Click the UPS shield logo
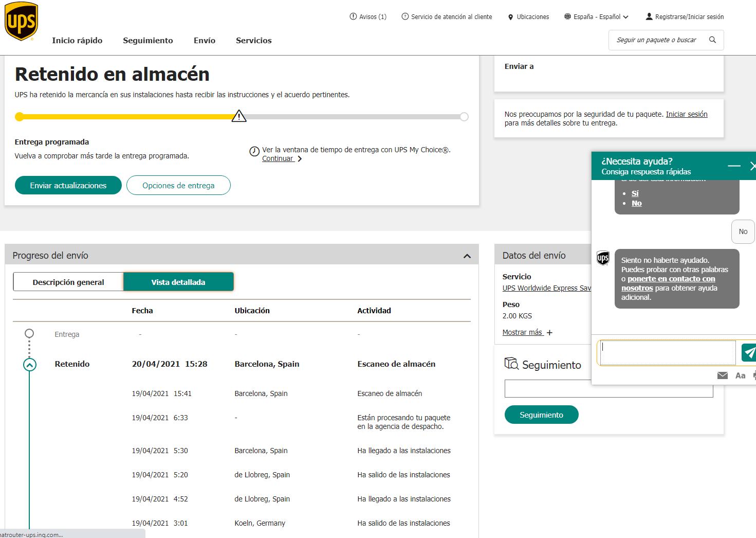Image resolution: width=756 pixels, height=538 pixels. pos(21,21)
